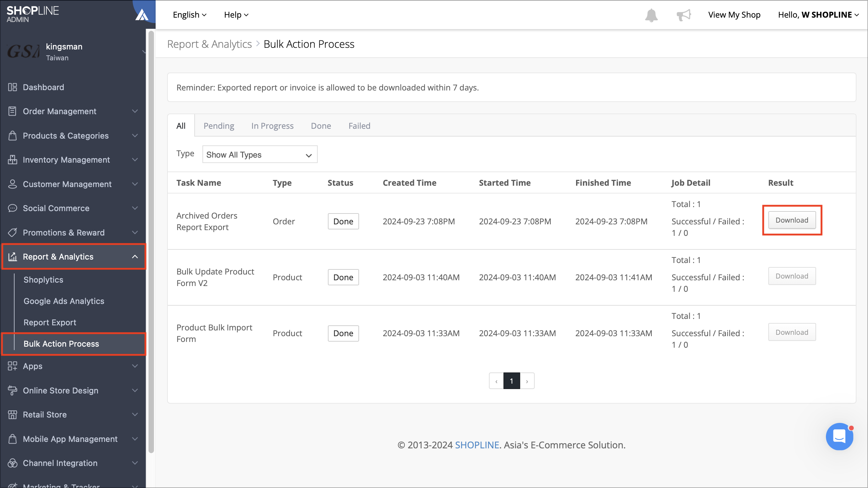Switch to the Failed tab

coord(359,126)
